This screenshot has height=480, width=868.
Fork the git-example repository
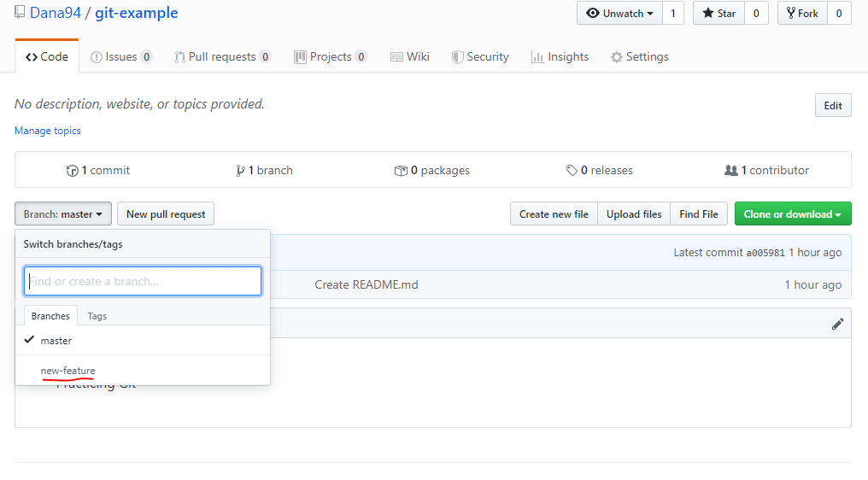802,14
